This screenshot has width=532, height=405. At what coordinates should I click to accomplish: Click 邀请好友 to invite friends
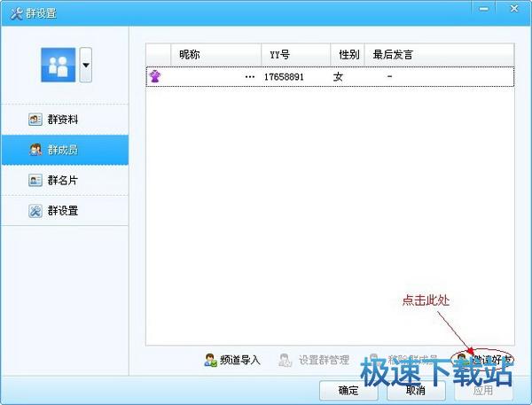(483, 359)
